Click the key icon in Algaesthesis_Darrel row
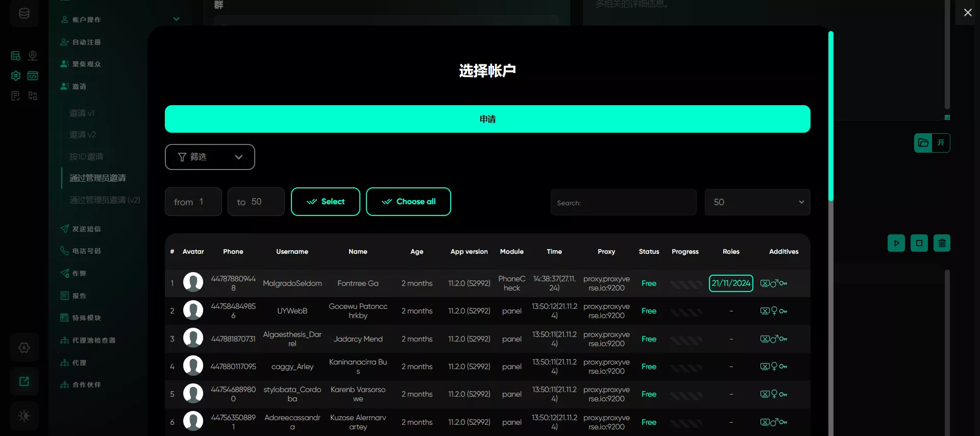The height and width of the screenshot is (436, 980). [783, 339]
